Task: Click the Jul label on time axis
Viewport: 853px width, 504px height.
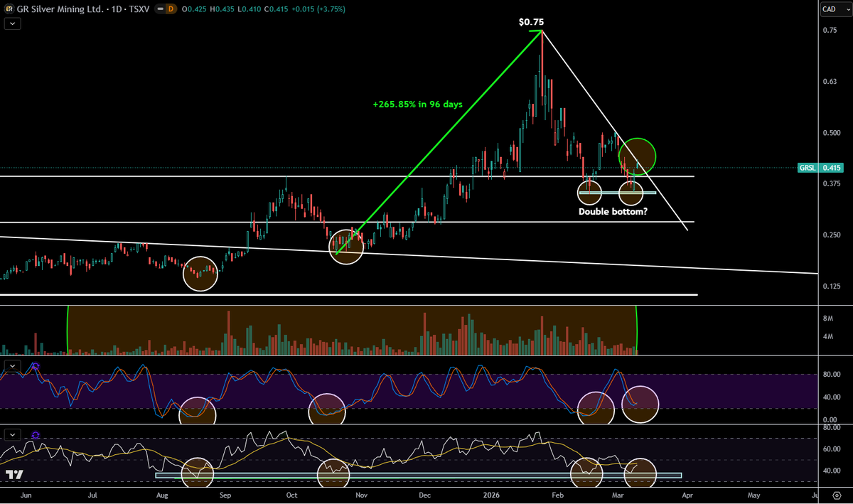Action: [92, 494]
